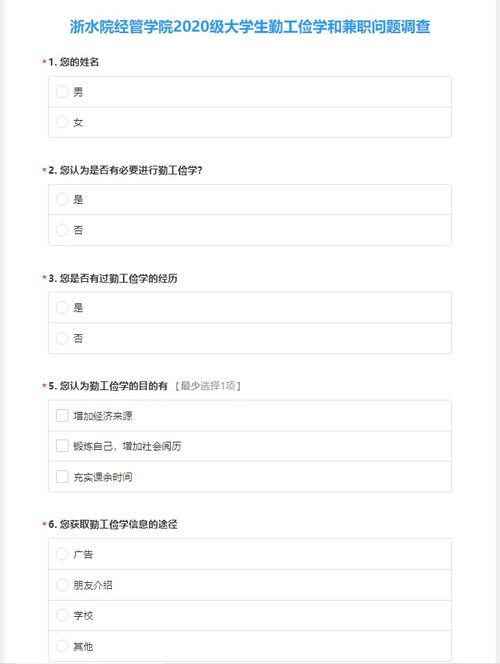Click question 3 label 勤工俭学的经历
This screenshot has height=664, width=500.
113,278
